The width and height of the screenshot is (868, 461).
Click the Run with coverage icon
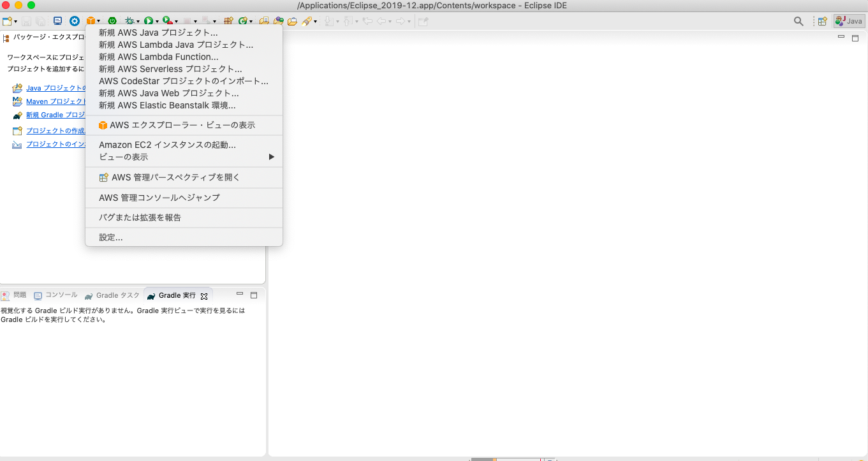[166, 21]
